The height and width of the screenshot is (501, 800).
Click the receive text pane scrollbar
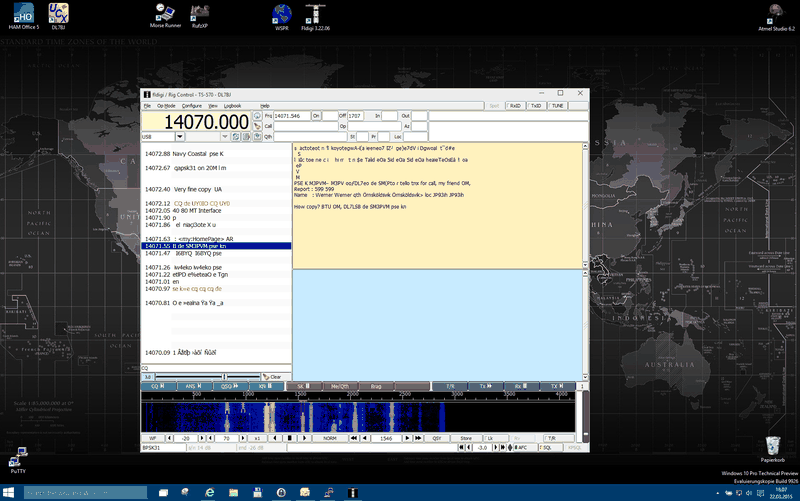click(x=585, y=205)
